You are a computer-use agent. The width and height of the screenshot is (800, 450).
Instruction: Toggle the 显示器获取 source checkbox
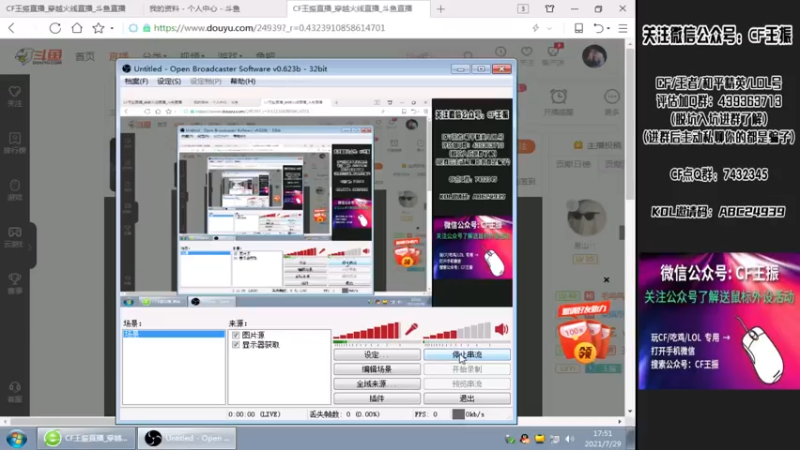tap(236, 345)
